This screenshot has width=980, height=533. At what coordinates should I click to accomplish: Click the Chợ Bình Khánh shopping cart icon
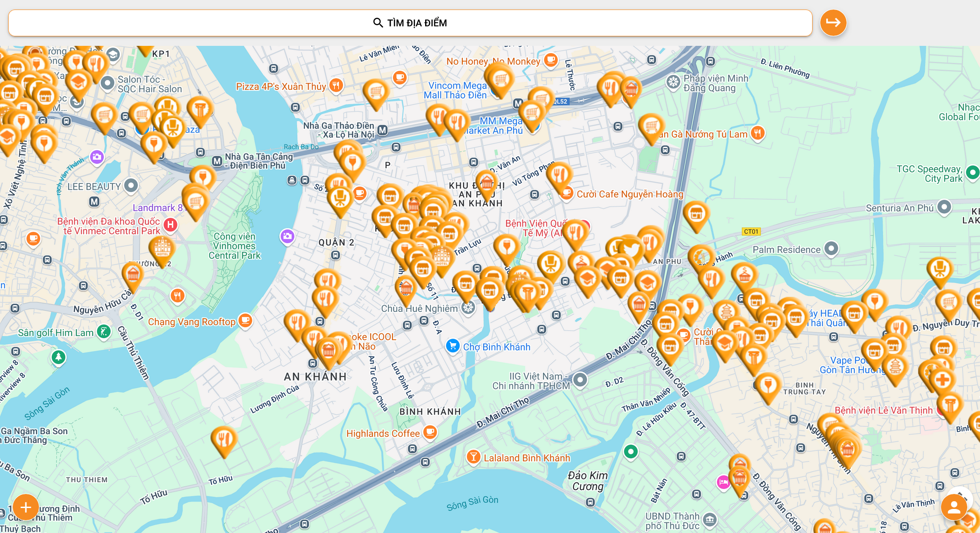[452, 346]
